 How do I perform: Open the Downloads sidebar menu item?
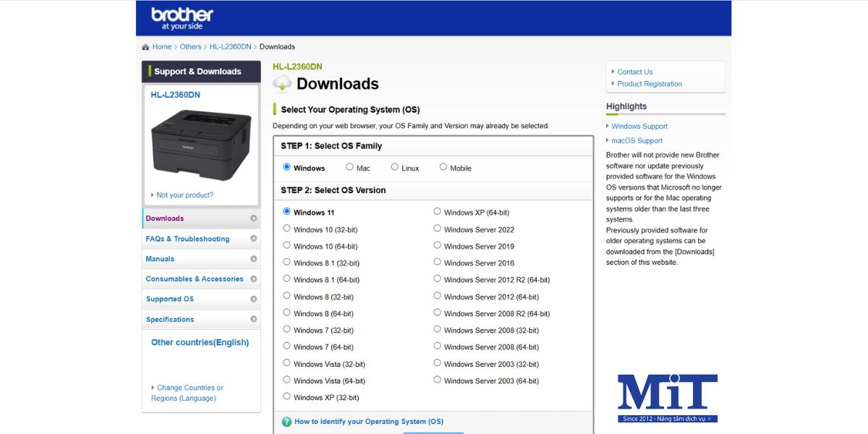tap(165, 218)
